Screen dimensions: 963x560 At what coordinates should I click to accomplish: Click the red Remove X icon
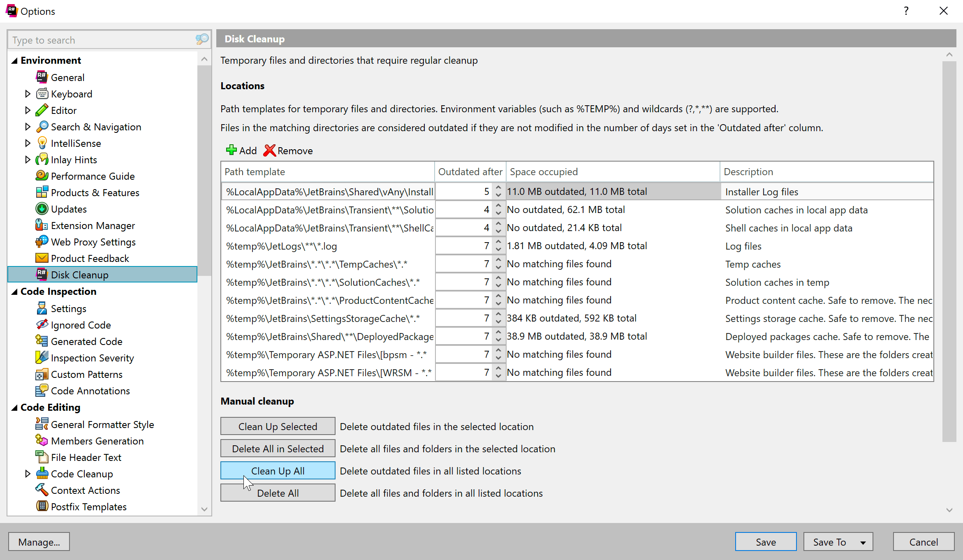[269, 150]
